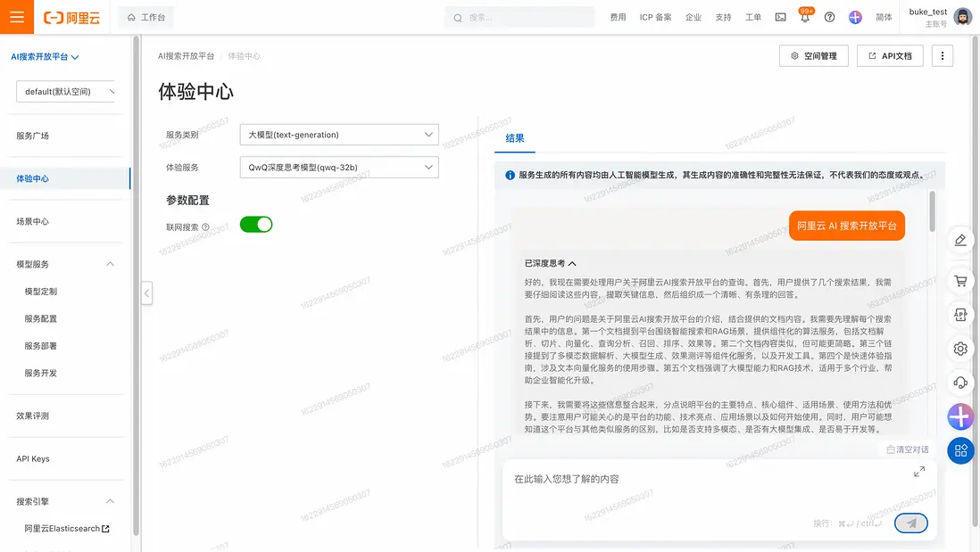
Task: Open the vertical three-dot more menu
Action: click(x=943, y=55)
